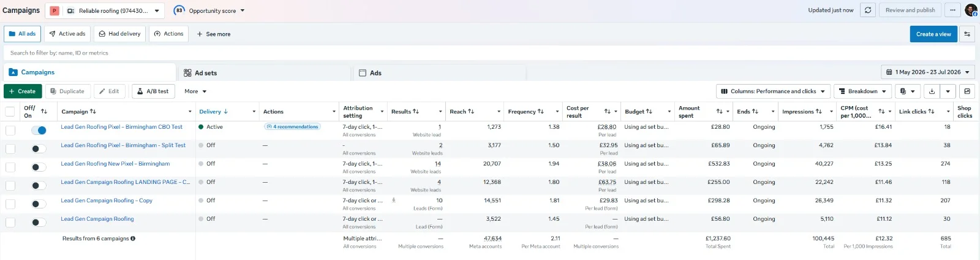The width and height of the screenshot is (980, 260).
Task: Open the Delivery column options arrow
Action: click(x=254, y=112)
